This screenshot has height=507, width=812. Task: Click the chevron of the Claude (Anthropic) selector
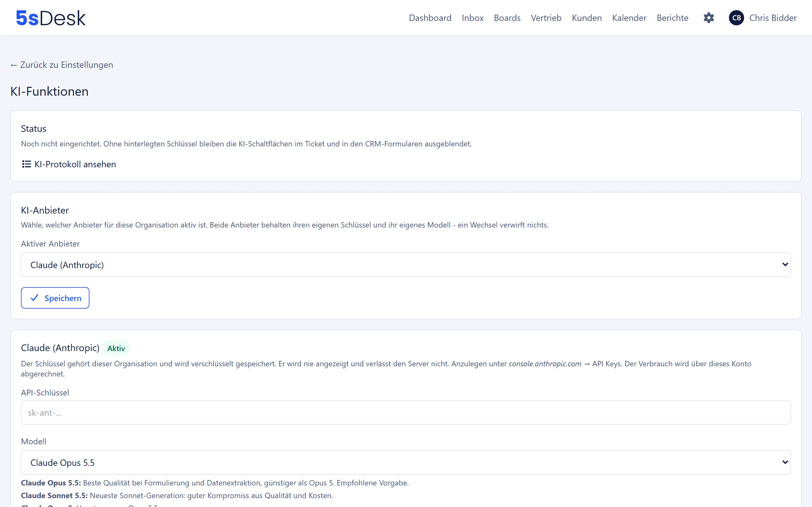(x=785, y=265)
